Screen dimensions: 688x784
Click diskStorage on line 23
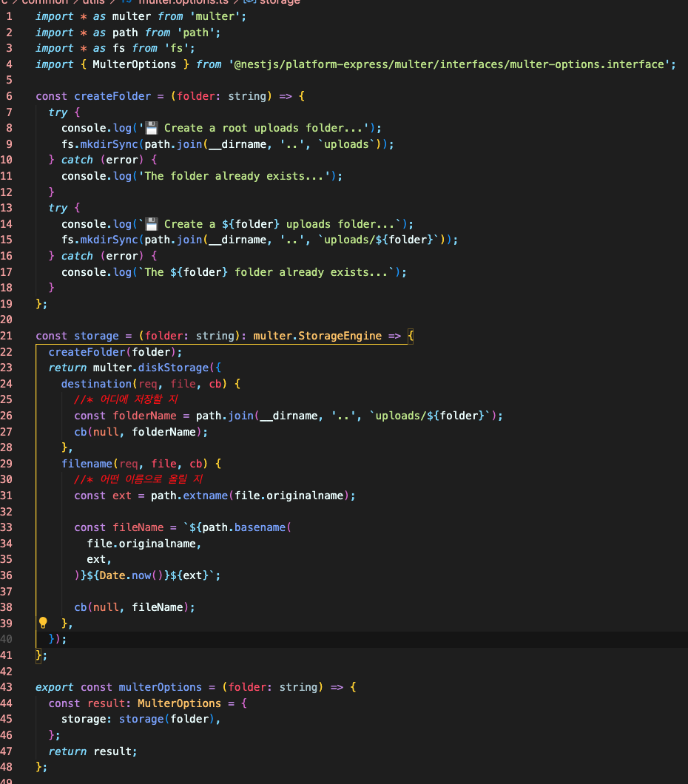click(173, 368)
